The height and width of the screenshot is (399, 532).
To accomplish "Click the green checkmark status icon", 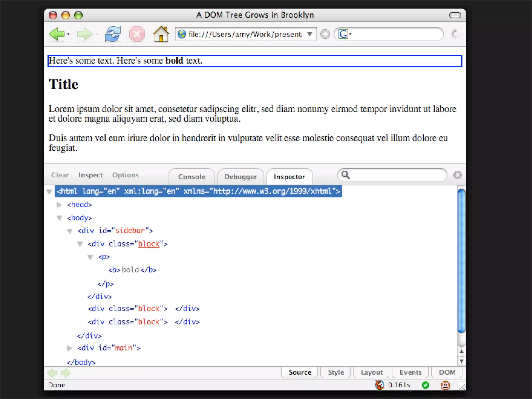I will [x=425, y=385].
